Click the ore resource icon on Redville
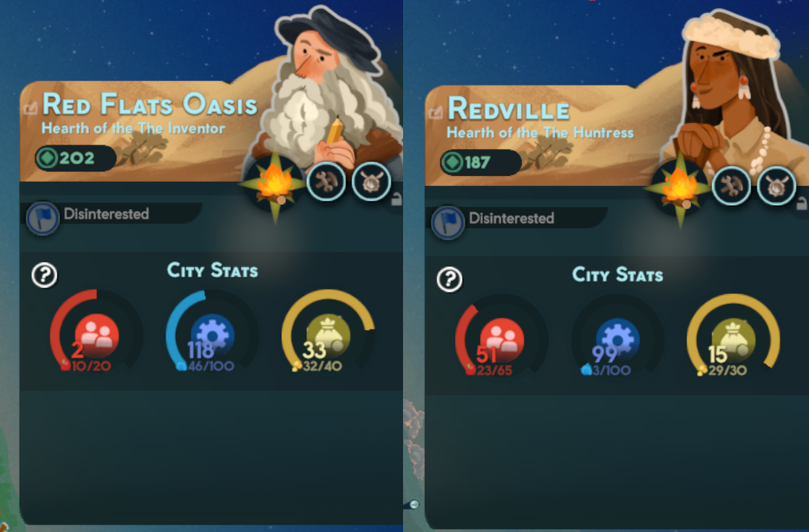This screenshot has height=532, width=809. coord(776,186)
